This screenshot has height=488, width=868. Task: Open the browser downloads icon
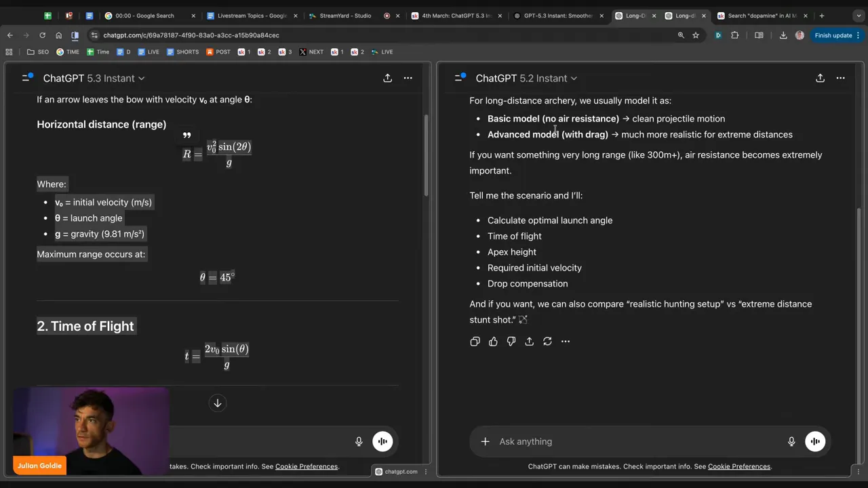coord(783,35)
